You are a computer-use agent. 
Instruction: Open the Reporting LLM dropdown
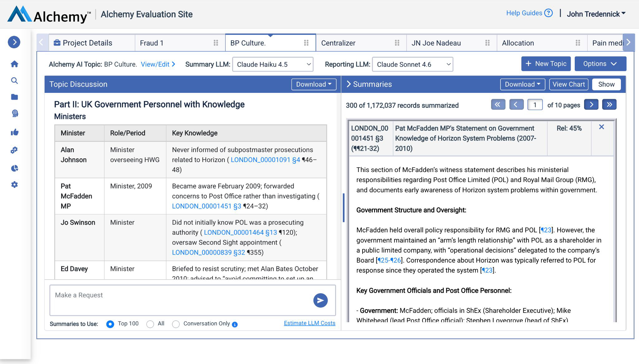point(412,65)
